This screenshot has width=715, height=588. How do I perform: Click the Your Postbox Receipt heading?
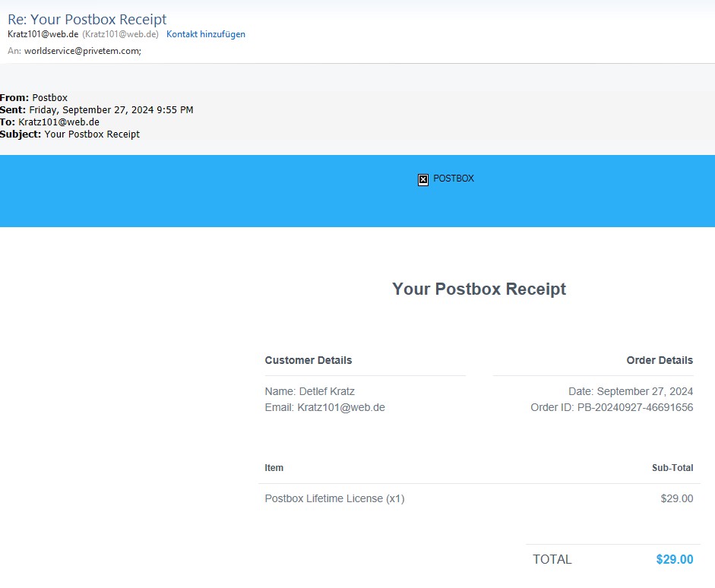(479, 289)
